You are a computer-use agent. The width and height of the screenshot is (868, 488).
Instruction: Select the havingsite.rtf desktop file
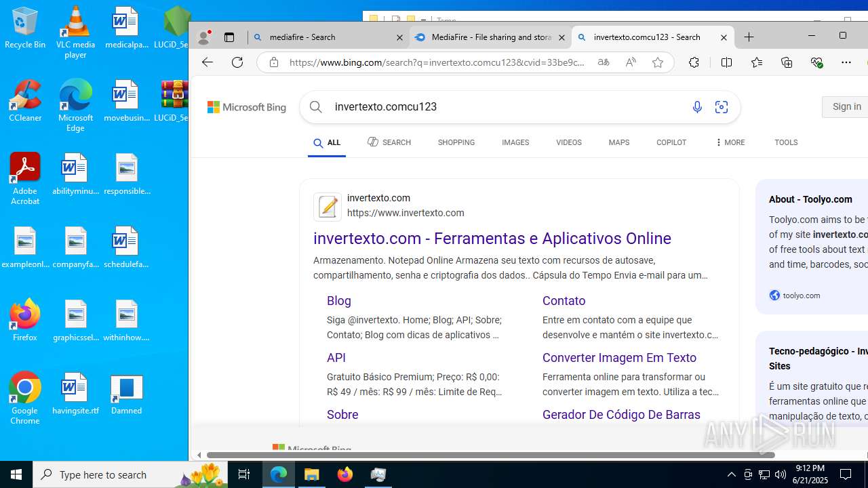[75, 394]
